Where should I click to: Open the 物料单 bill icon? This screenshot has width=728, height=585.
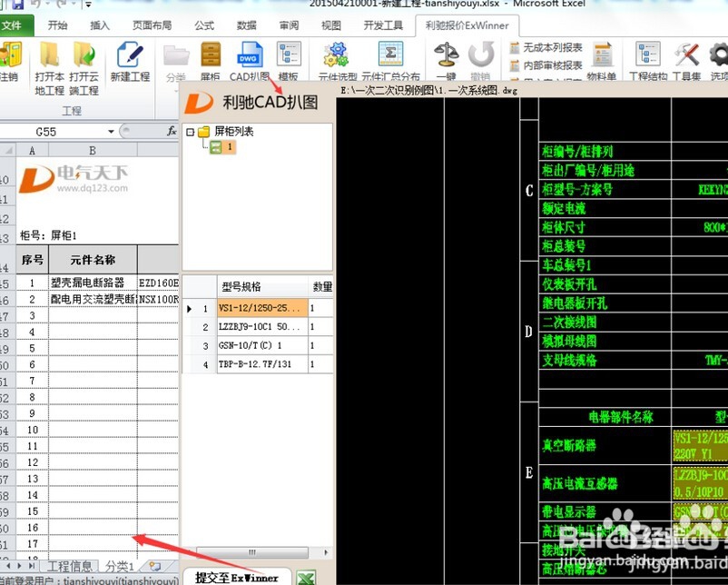point(602,55)
